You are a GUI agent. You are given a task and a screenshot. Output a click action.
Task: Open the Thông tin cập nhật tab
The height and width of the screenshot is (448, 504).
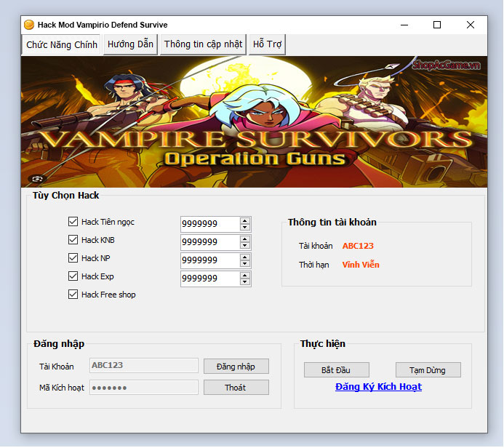click(203, 44)
